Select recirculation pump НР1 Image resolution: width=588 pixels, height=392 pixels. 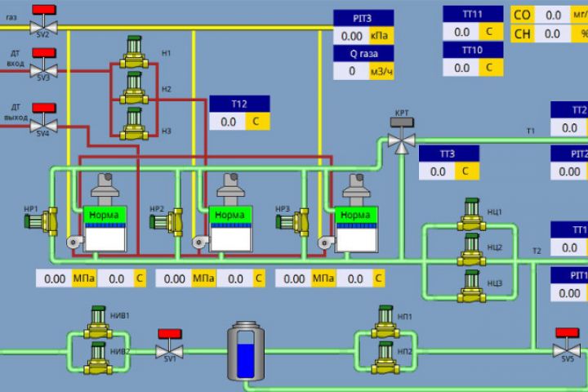(x=42, y=221)
